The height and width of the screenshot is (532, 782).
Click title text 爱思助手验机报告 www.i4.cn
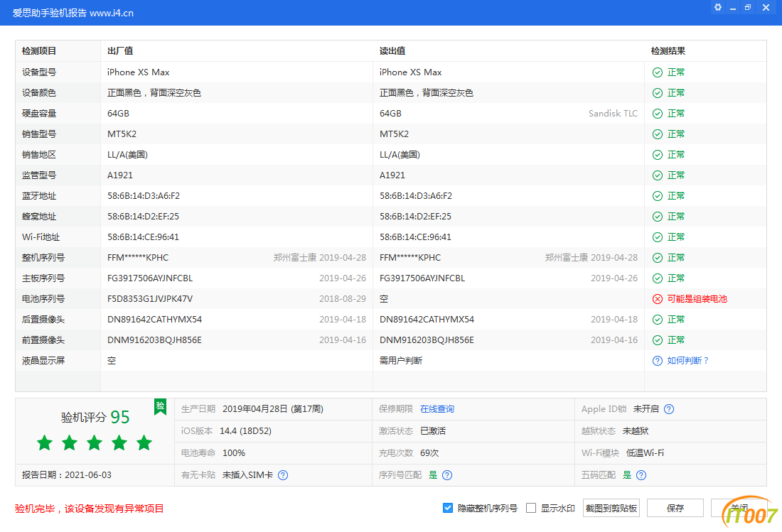click(73, 13)
